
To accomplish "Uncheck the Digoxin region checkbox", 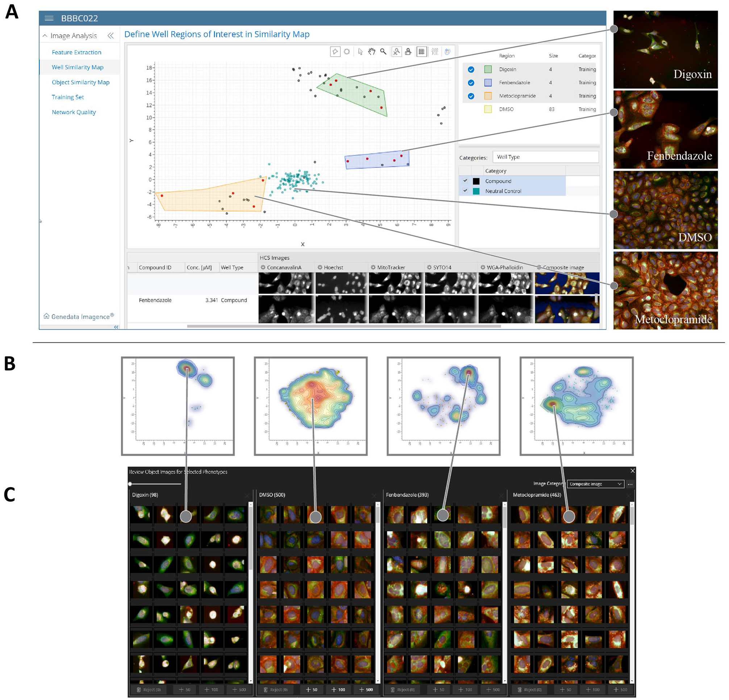I will coord(471,70).
